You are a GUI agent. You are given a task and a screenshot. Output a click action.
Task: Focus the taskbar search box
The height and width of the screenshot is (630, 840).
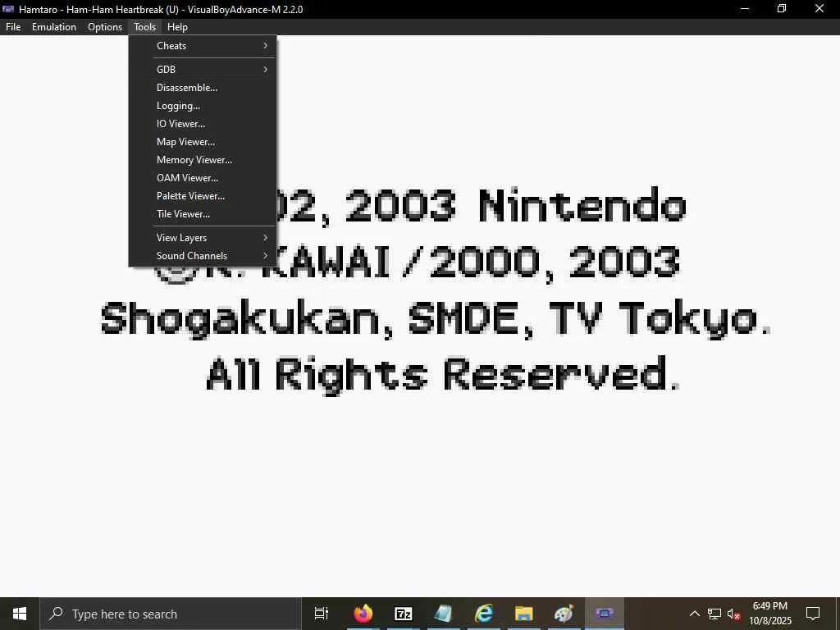click(171, 614)
